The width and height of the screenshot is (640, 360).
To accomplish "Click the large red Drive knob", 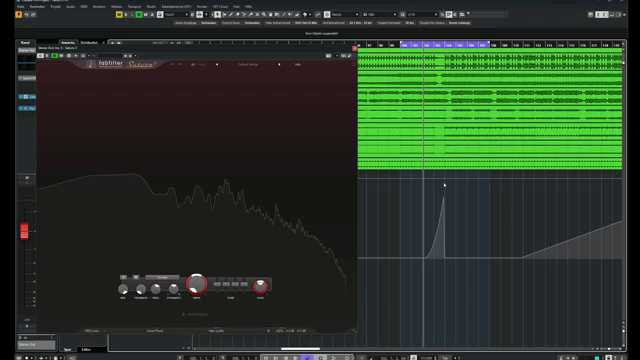I will tap(196, 284).
